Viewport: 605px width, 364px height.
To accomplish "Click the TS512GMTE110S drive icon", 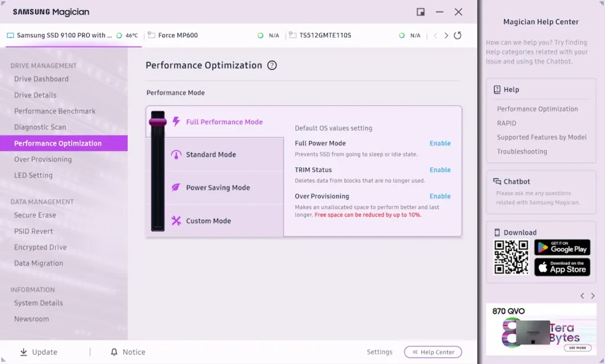I will (293, 35).
